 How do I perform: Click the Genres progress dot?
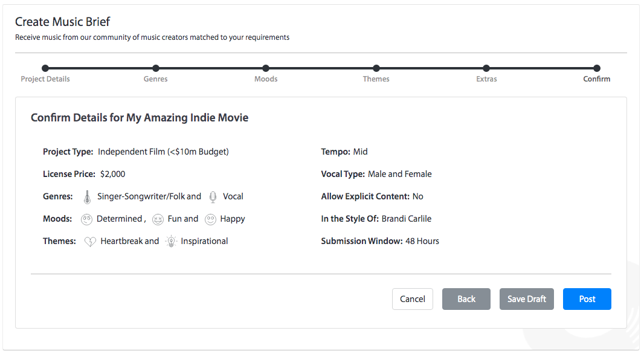(x=156, y=68)
